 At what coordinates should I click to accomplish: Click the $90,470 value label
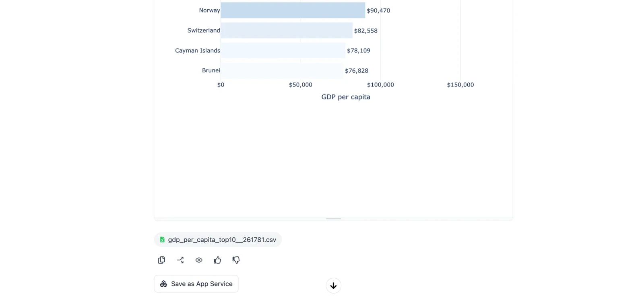pyautogui.click(x=378, y=10)
